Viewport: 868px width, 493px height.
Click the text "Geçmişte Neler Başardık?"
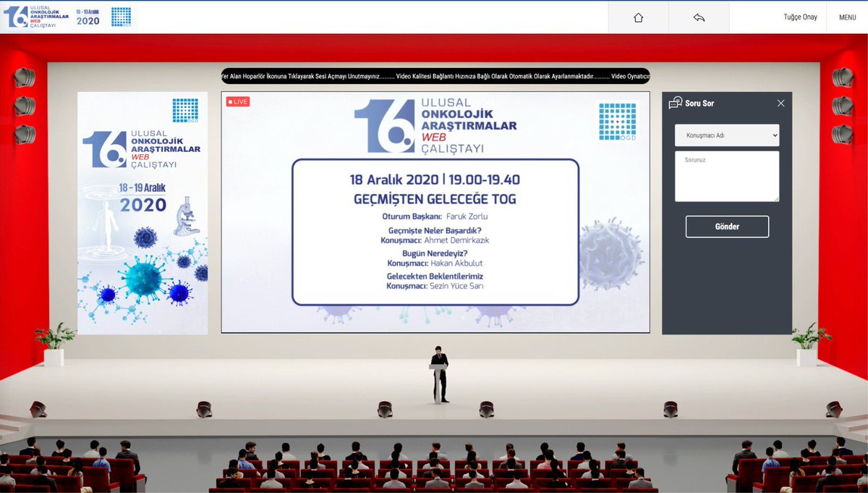coord(435,230)
